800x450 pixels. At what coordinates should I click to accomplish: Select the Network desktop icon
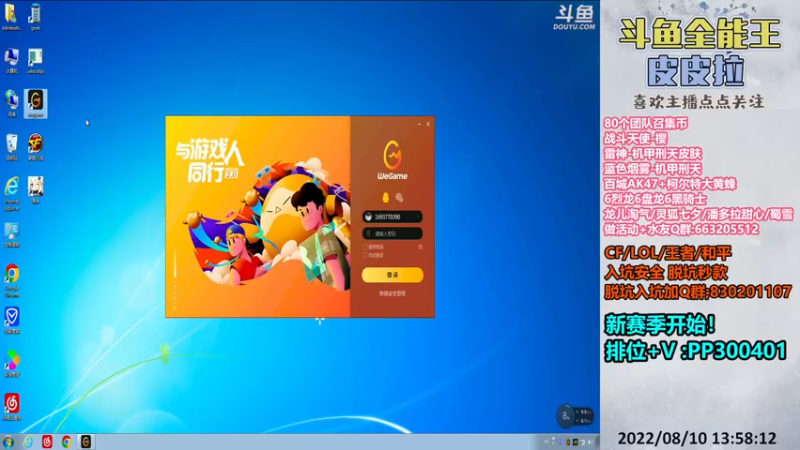click(12, 104)
